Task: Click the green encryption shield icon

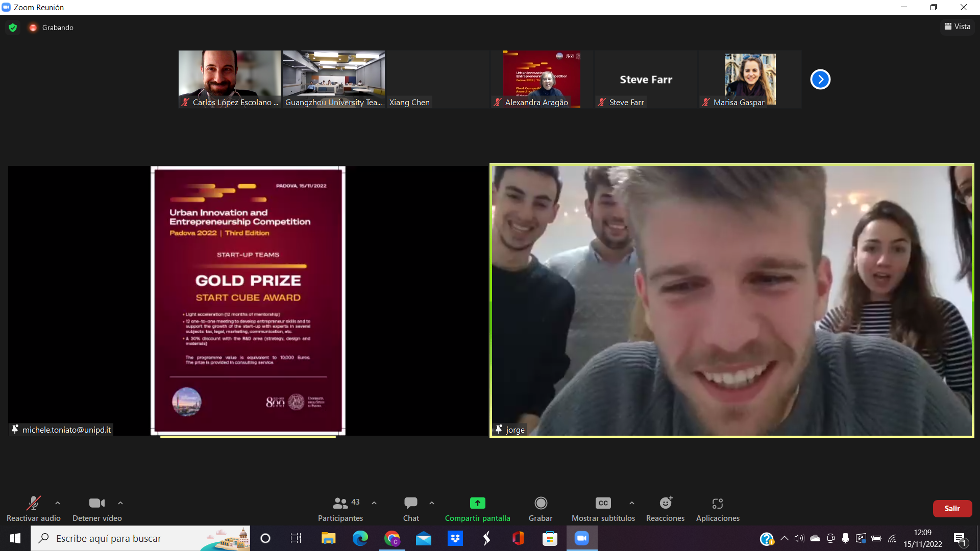Action: click(x=13, y=28)
